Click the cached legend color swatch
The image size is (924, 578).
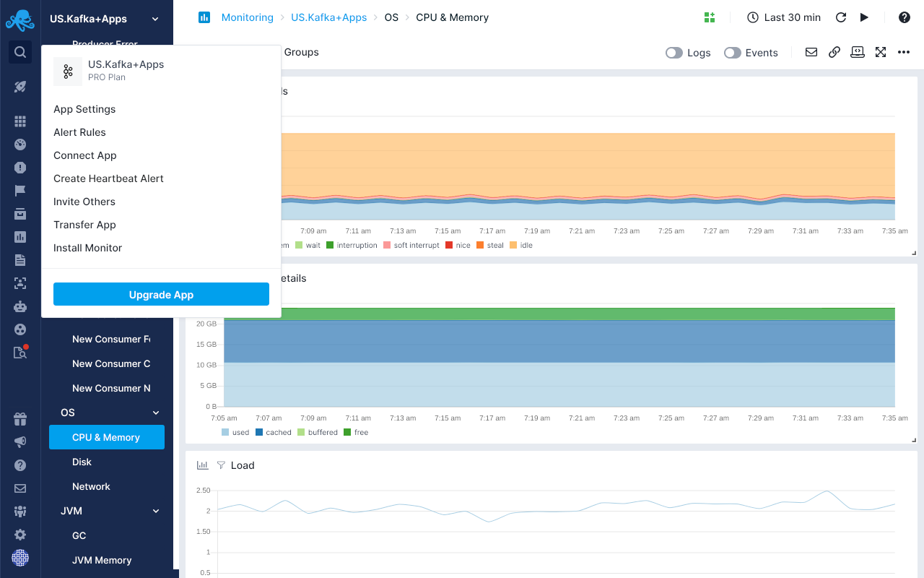[x=259, y=433]
